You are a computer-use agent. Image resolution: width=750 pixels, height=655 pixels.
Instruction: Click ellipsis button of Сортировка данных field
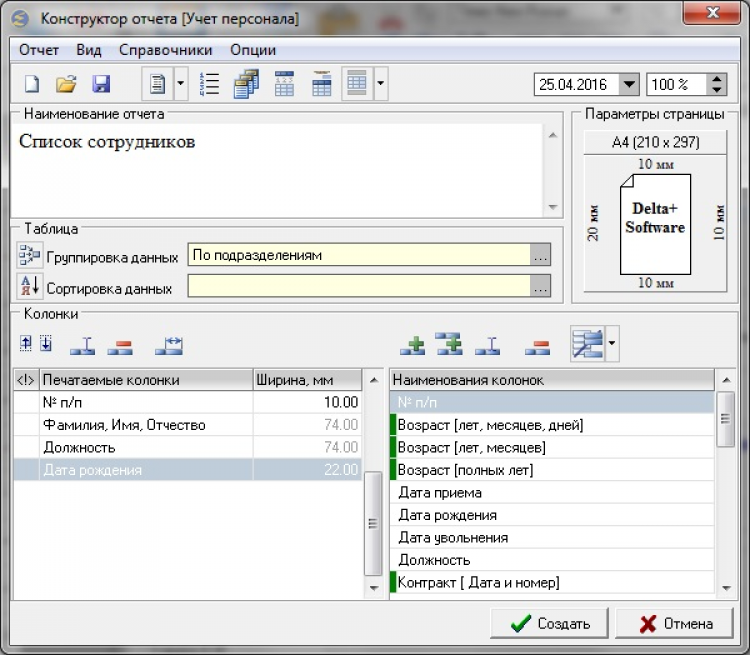point(540,286)
